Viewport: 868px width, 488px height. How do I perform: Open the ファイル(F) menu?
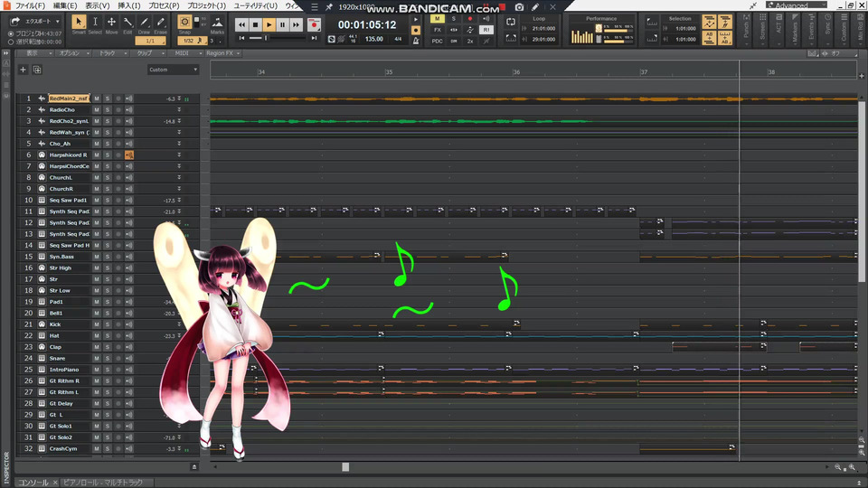29,5
